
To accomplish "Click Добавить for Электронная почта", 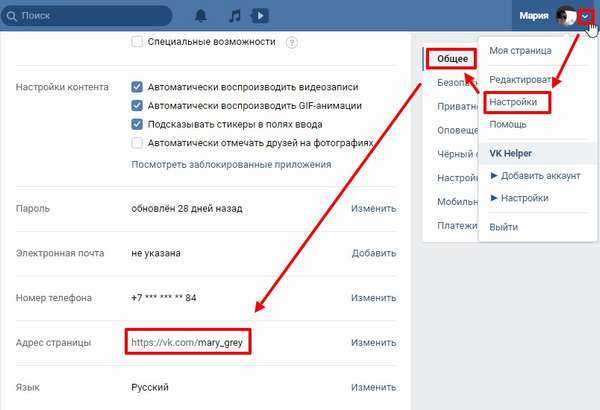I will click(374, 253).
